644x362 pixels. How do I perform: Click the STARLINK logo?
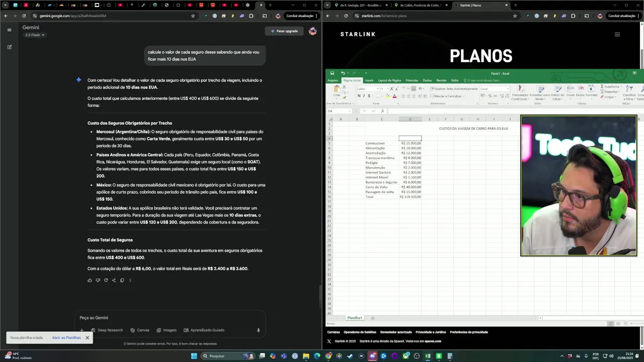tap(358, 34)
